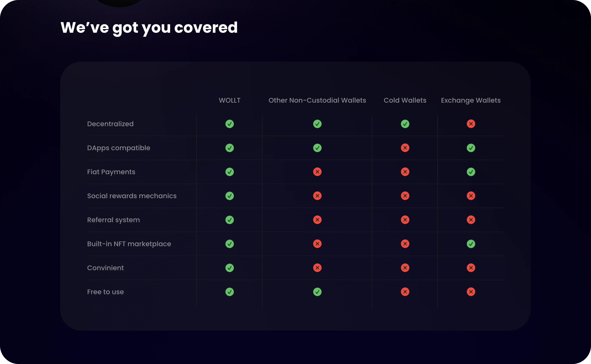
Task: Click Cold Wallets Social rewards mechanics cross
Action: point(405,196)
